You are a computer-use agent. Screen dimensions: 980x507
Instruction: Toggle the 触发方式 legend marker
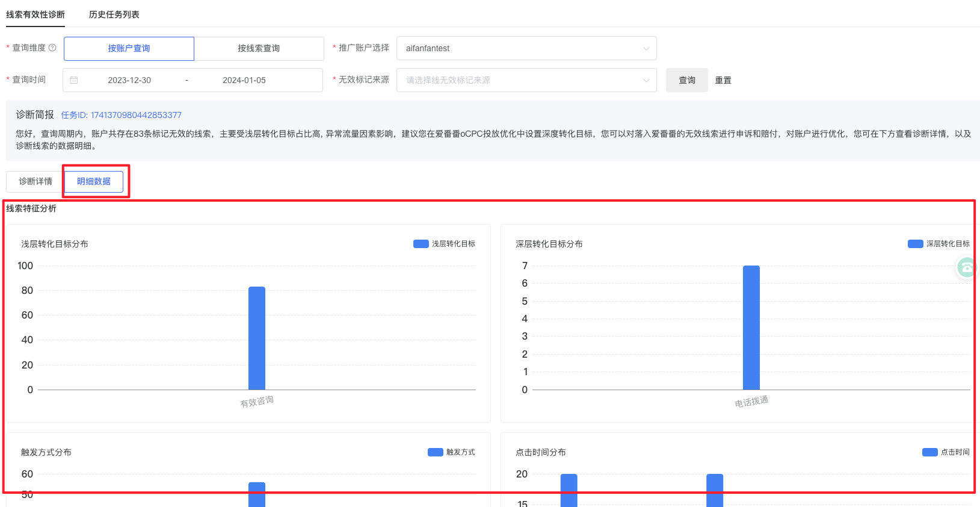point(435,452)
